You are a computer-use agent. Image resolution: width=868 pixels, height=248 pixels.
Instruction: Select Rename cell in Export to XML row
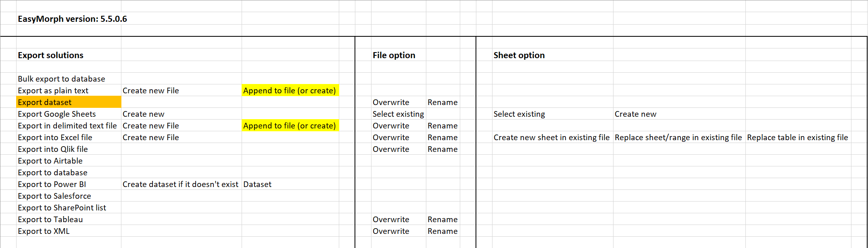tap(443, 231)
